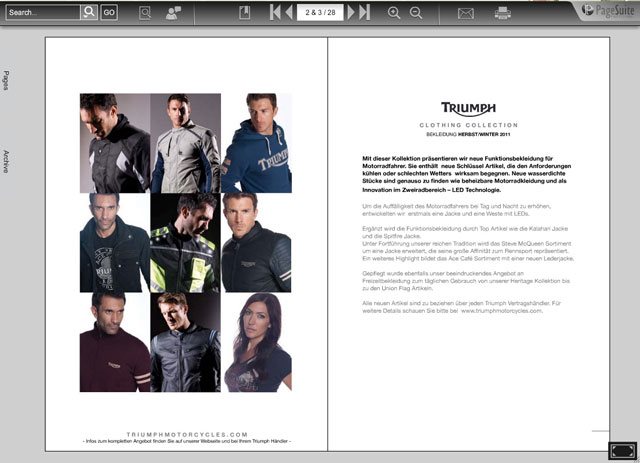Open the Pages side tab
Image resolution: width=640 pixels, height=463 pixels.
(7, 80)
